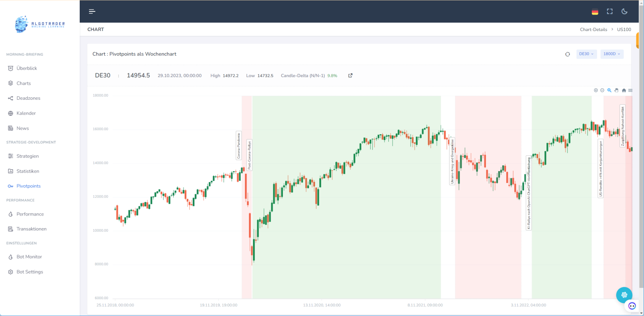Open the chart export menu
The height and width of the screenshot is (316, 644).
[630, 91]
